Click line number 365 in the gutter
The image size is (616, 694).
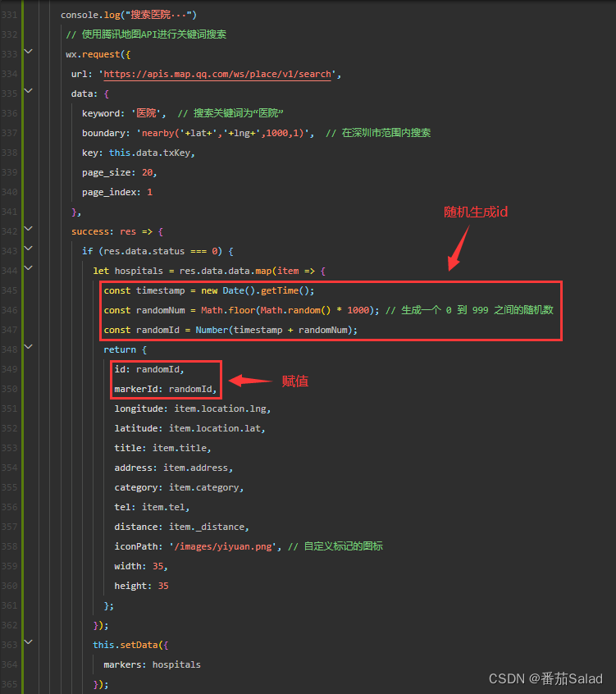9,685
